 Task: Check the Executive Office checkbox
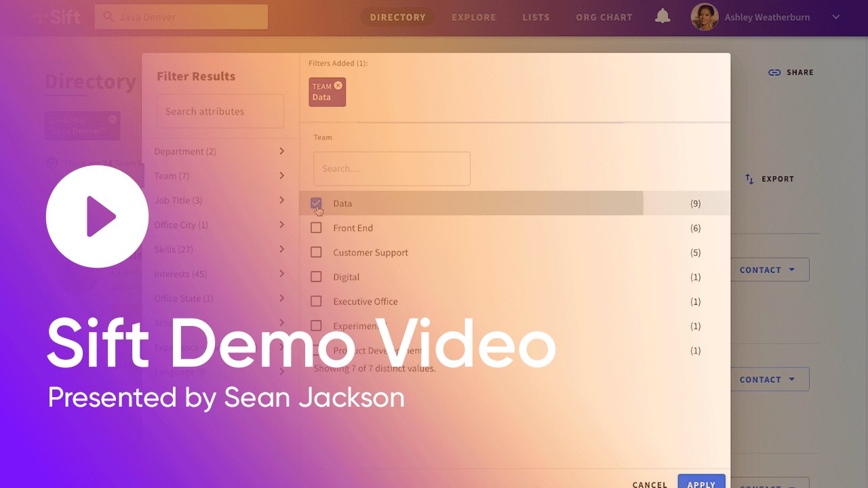coord(316,301)
